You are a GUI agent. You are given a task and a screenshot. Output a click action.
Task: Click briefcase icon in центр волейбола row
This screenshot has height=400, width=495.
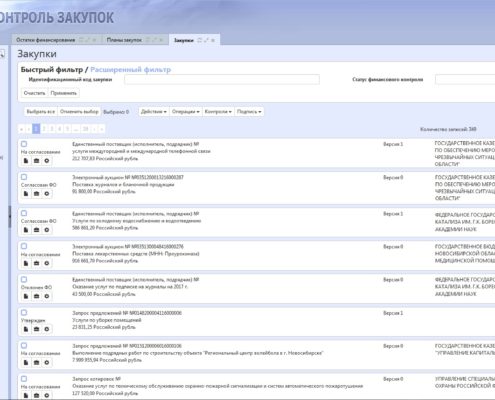pos(36,362)
